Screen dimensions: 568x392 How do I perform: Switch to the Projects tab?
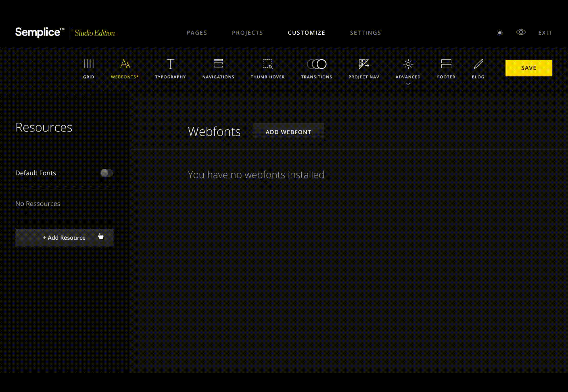pos(247,33)
